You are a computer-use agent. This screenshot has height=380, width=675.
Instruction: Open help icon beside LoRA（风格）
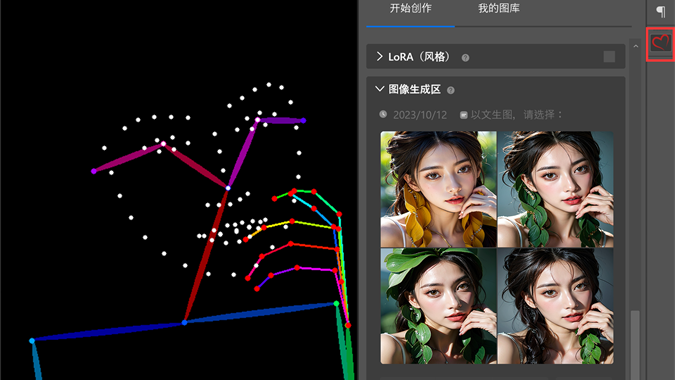tap(465, 58)
